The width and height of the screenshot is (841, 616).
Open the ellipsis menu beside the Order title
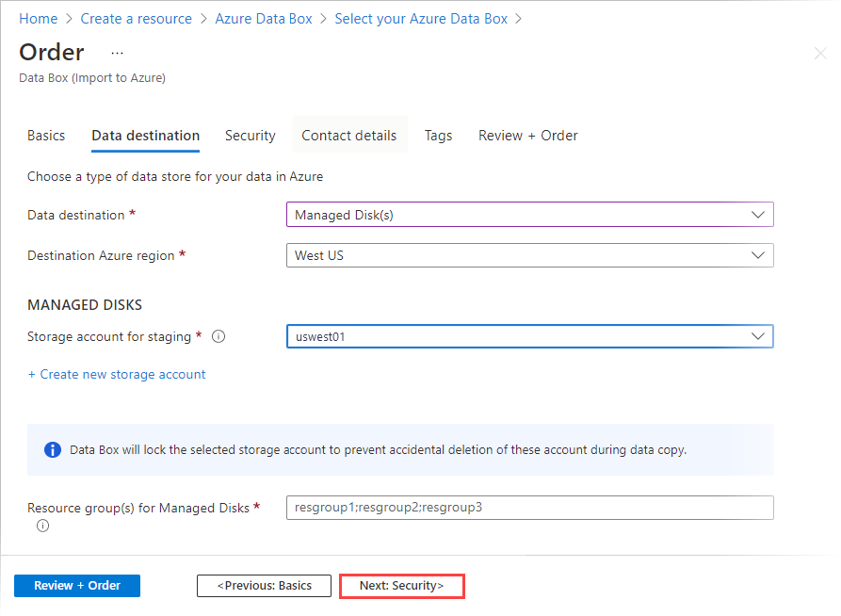click(117, 54)
